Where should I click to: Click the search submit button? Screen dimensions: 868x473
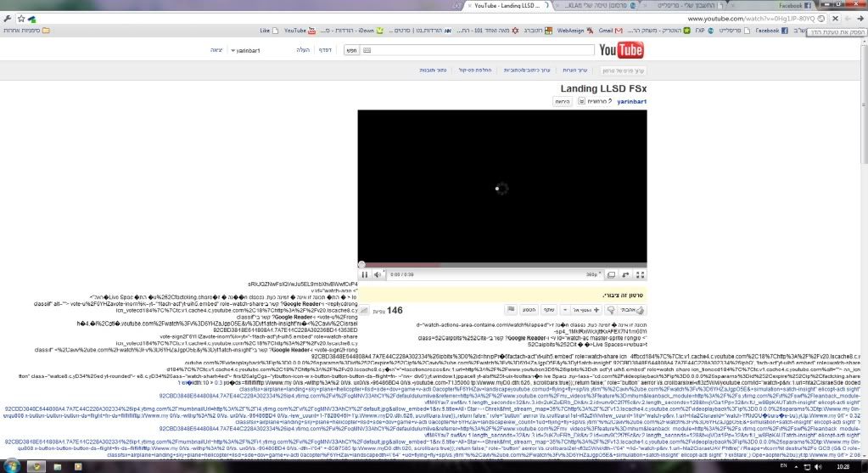click(351, 50)
